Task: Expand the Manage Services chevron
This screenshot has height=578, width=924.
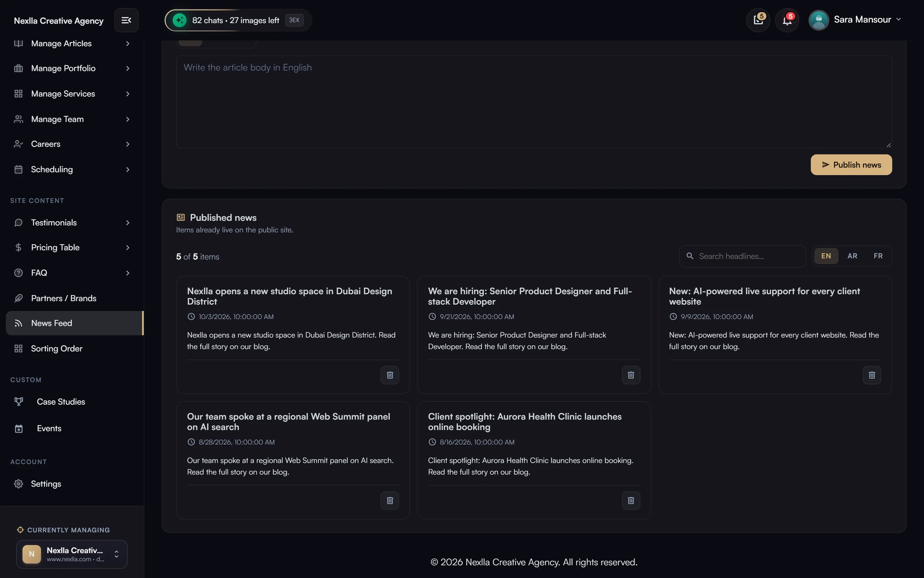Action: click(127, 94)
